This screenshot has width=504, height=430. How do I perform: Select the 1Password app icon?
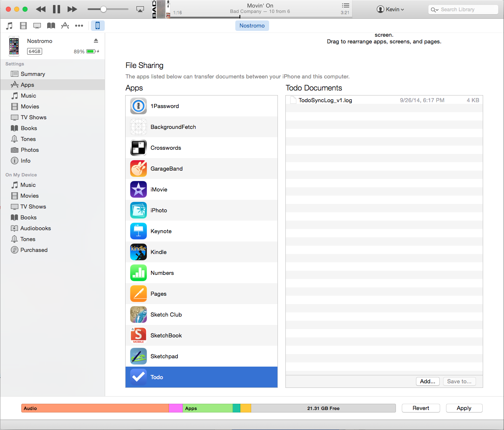pyautogui.click(x=139, y=106)
